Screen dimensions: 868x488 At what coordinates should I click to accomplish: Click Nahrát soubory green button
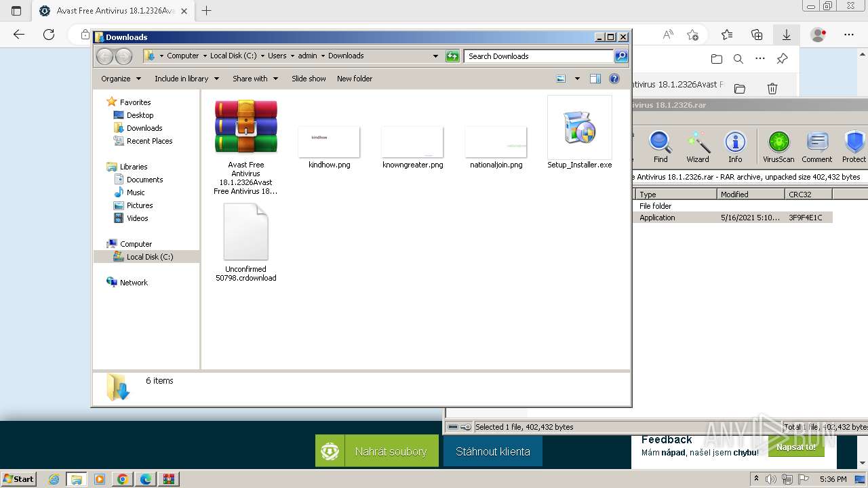click(377, 451)
